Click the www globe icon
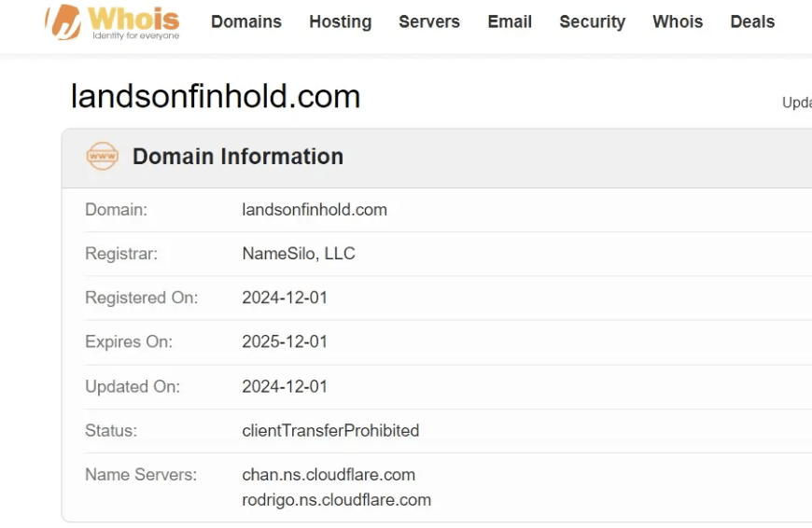The image size is (812, 528). [102, 156]
